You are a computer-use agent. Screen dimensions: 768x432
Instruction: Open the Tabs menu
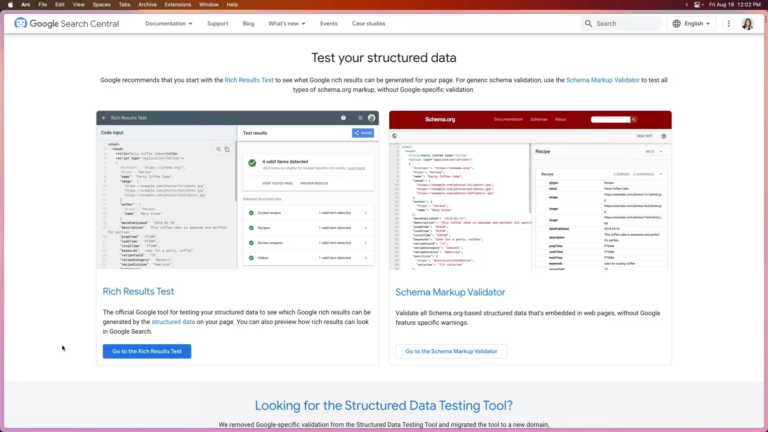[x=124, y=4]
